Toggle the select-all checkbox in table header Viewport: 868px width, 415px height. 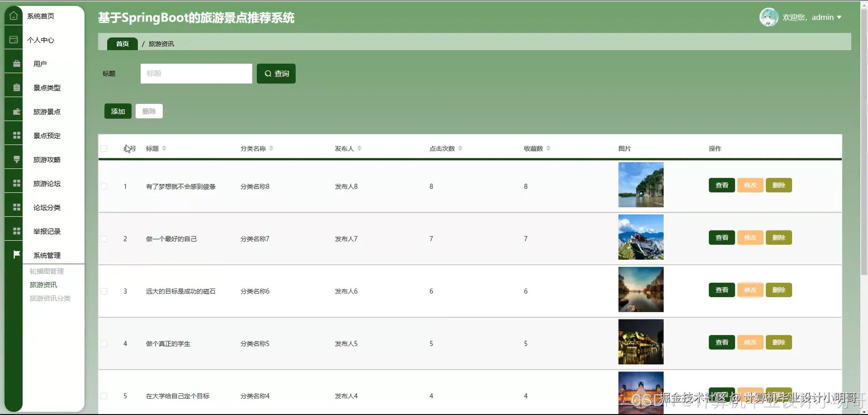(x=104, y=149)
